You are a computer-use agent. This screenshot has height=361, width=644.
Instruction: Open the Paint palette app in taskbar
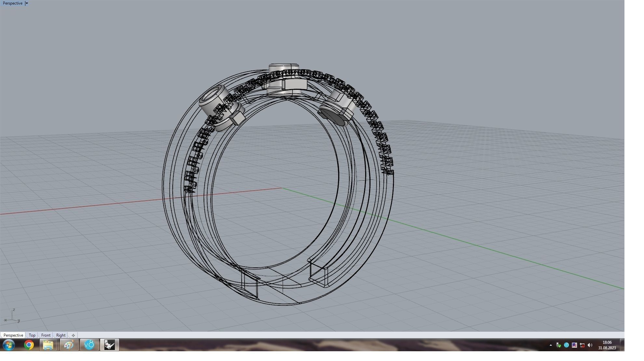point(69,345)
